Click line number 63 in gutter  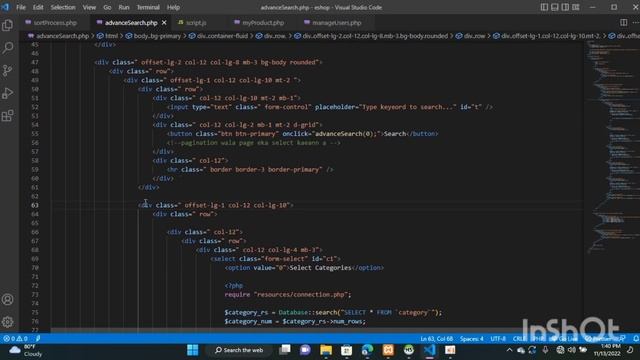pyautogui.click(x=35, y=205)
